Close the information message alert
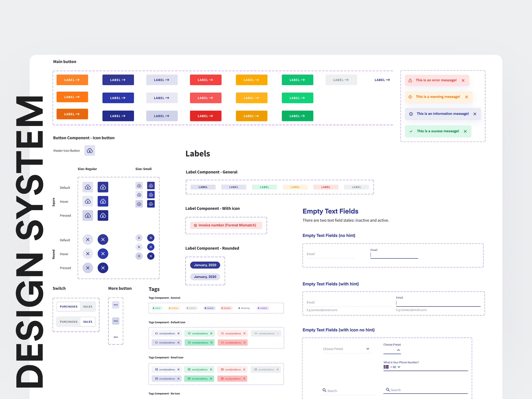 pyautogui.click(x=475, y=114)
